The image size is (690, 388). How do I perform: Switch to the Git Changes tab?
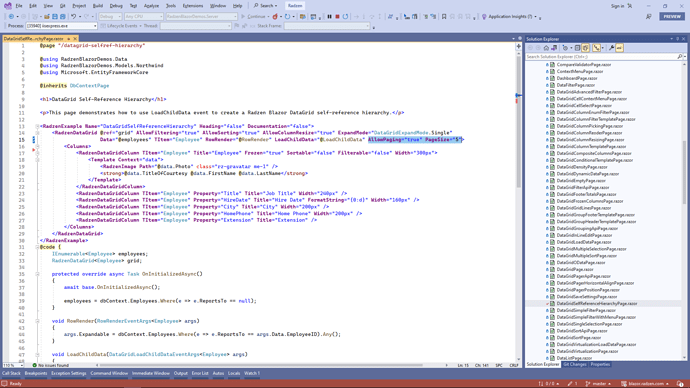click(575, 365)
